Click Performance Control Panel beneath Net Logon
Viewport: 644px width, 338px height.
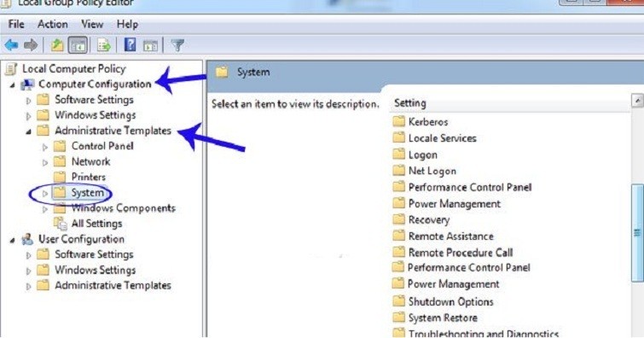point(470,188)
